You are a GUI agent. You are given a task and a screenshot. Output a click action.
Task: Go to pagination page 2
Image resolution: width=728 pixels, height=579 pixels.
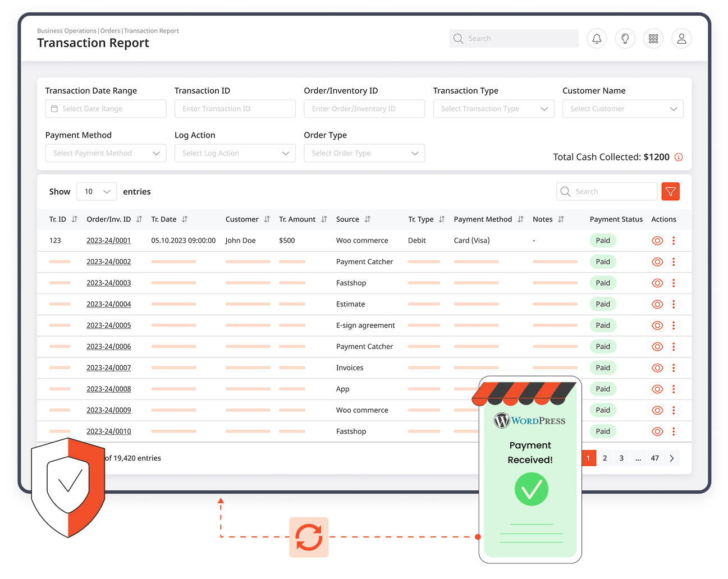point(605,458)
